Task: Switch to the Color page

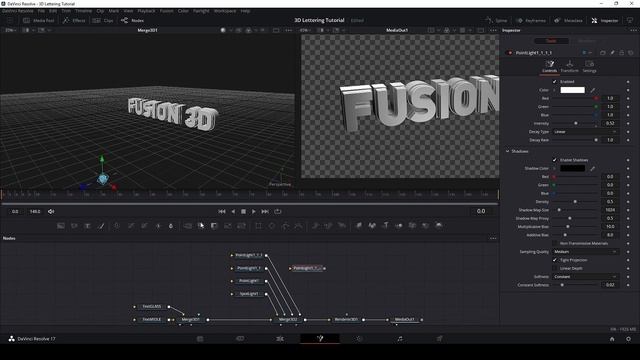Action: point(359,338)
